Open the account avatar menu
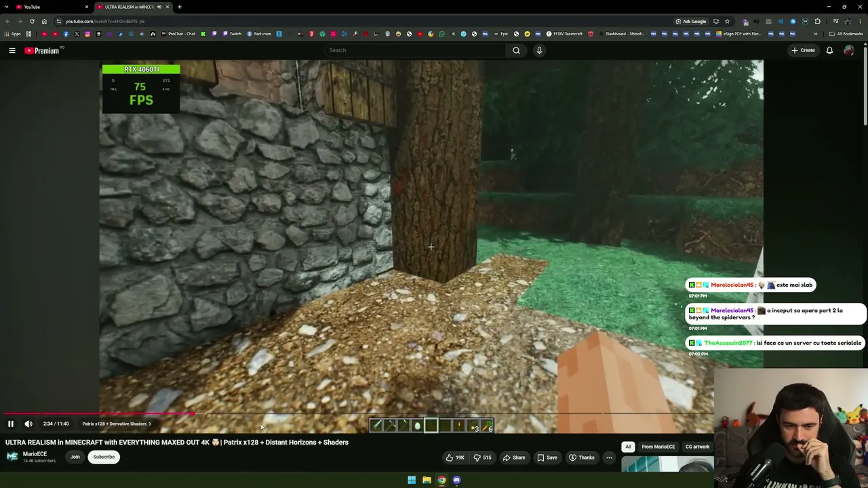The width and height of the screenshot is (868, 488). [x=848, y=50]
